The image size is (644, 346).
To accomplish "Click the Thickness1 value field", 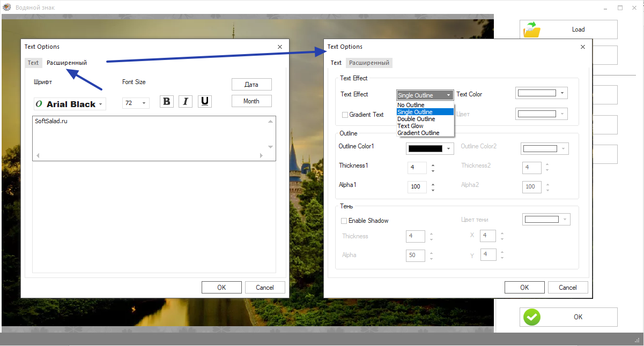I will (x=417, y=168).
